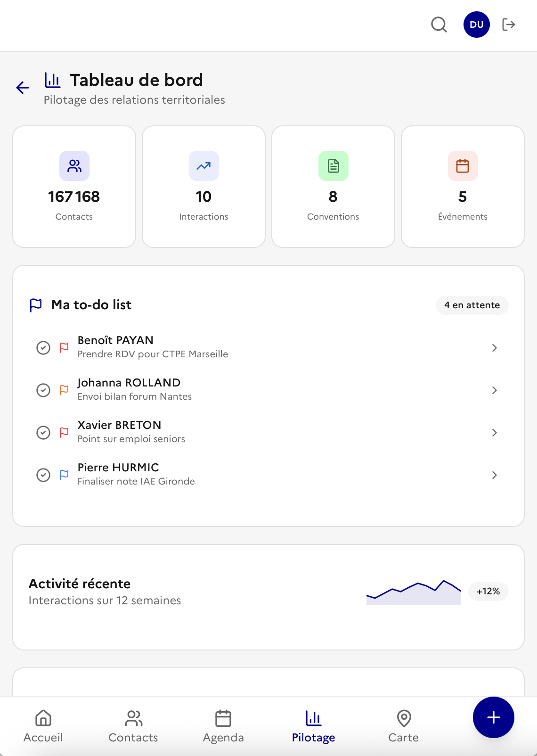Mark Xavier BRETON task as done
Viewport: 537px width, 756px height.
(43, 433)
